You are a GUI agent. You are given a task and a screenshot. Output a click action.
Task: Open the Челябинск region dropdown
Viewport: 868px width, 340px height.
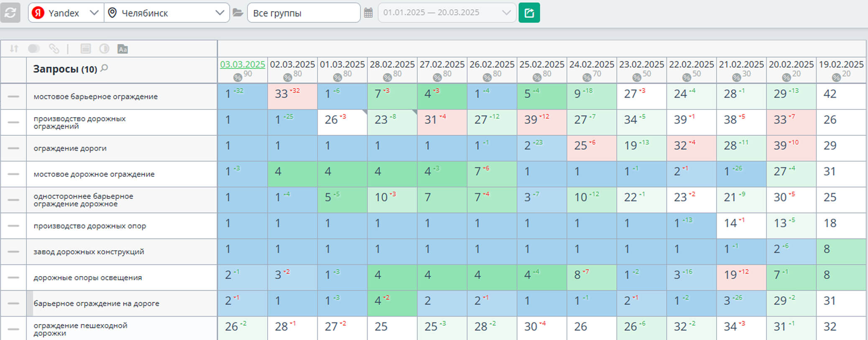tap(166, 13)
